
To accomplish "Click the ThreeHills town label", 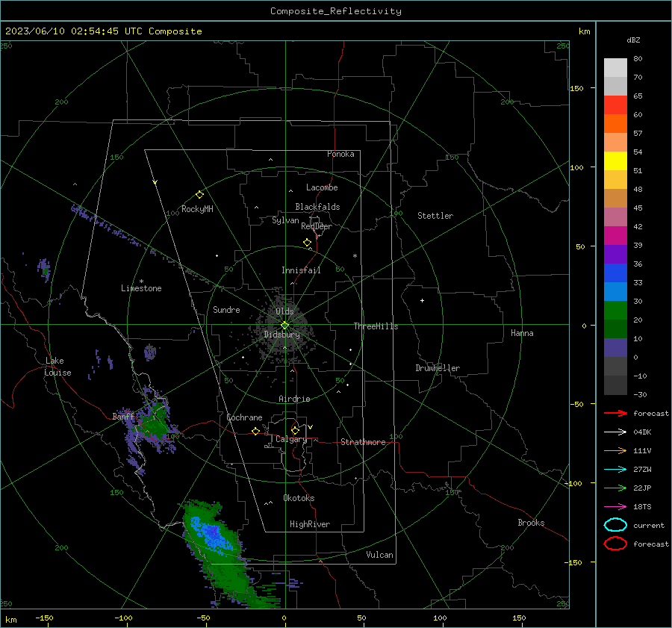I will 376,326.
